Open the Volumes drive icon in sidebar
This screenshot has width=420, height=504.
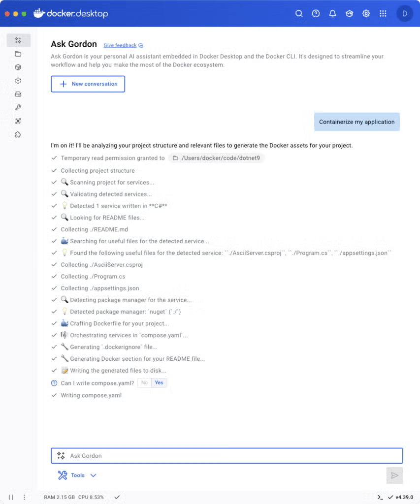click(18, 94)
